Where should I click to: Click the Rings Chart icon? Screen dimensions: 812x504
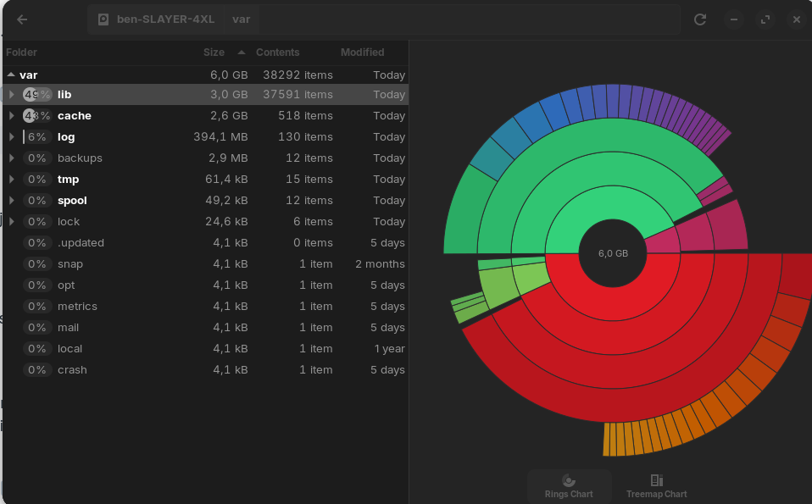point(569,481)
